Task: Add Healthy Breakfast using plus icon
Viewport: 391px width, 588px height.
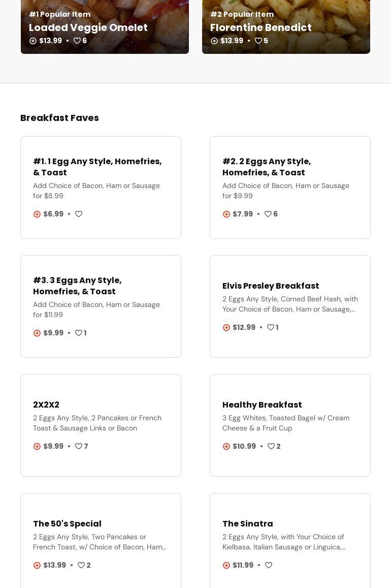Action: tap(226, 446)
